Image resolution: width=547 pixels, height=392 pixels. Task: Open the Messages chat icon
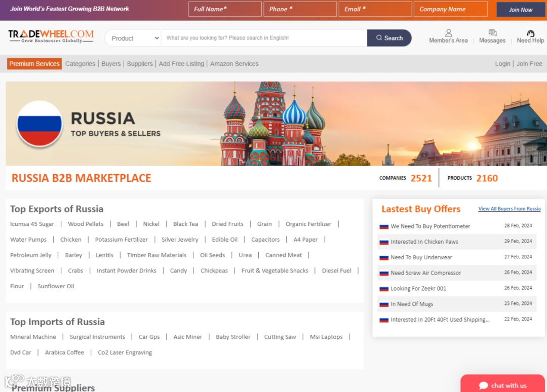tap(492, 33)
